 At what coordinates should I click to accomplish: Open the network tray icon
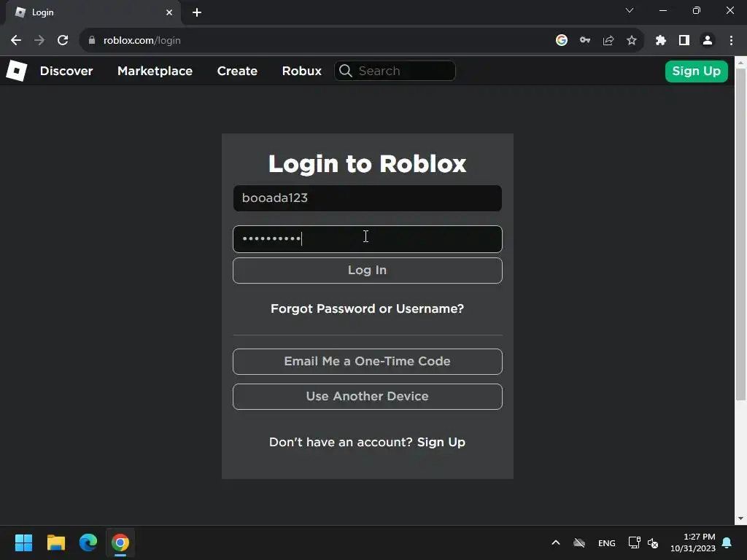click(x=634, y=542)
